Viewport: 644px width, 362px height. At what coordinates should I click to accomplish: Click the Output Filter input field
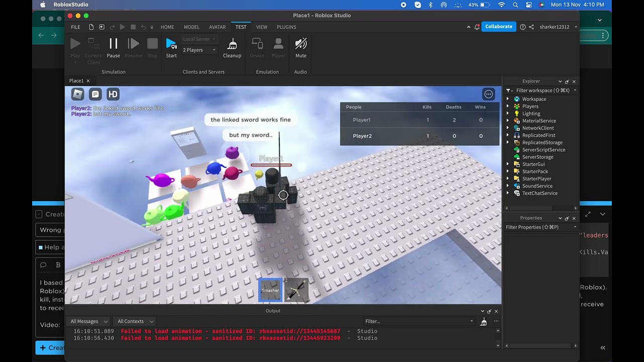419,321
